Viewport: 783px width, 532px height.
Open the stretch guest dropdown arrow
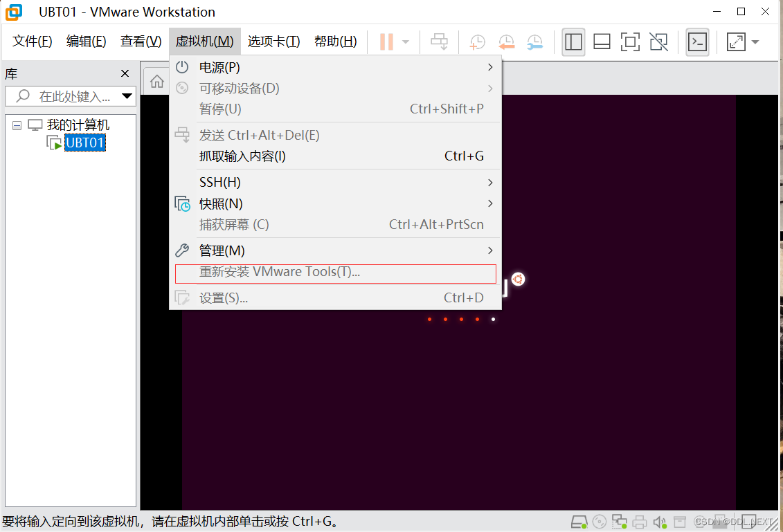point(755,42)
